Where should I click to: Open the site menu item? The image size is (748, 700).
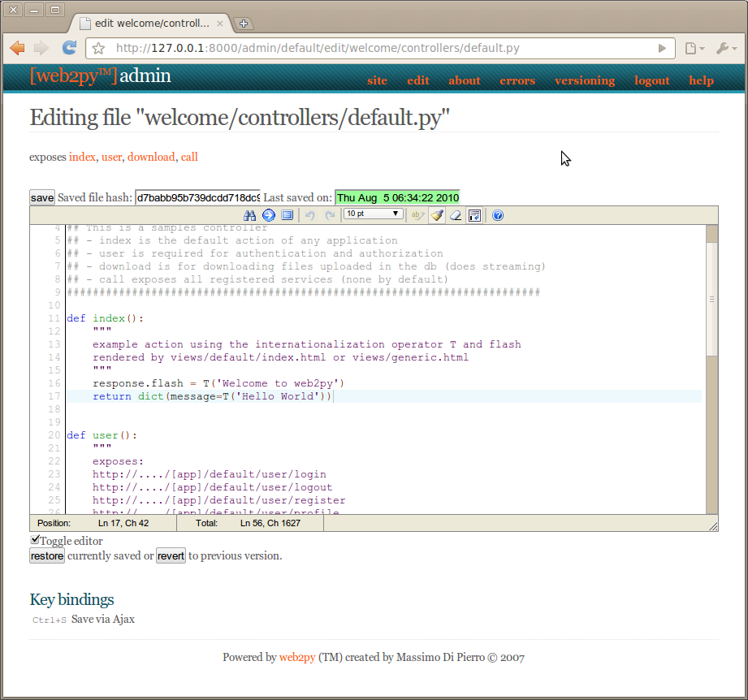pos(377,80)
